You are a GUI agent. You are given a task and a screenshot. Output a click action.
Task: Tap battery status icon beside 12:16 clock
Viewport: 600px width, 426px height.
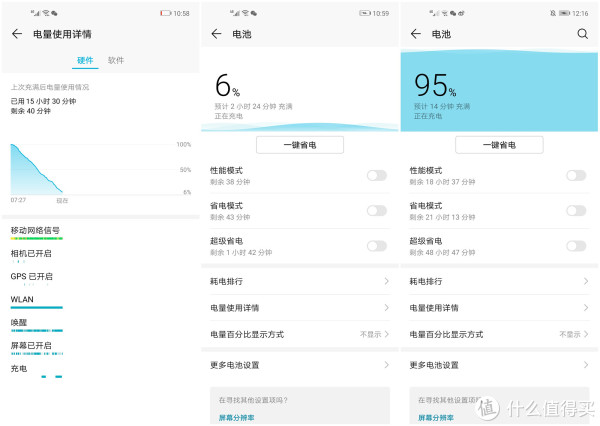564,13
